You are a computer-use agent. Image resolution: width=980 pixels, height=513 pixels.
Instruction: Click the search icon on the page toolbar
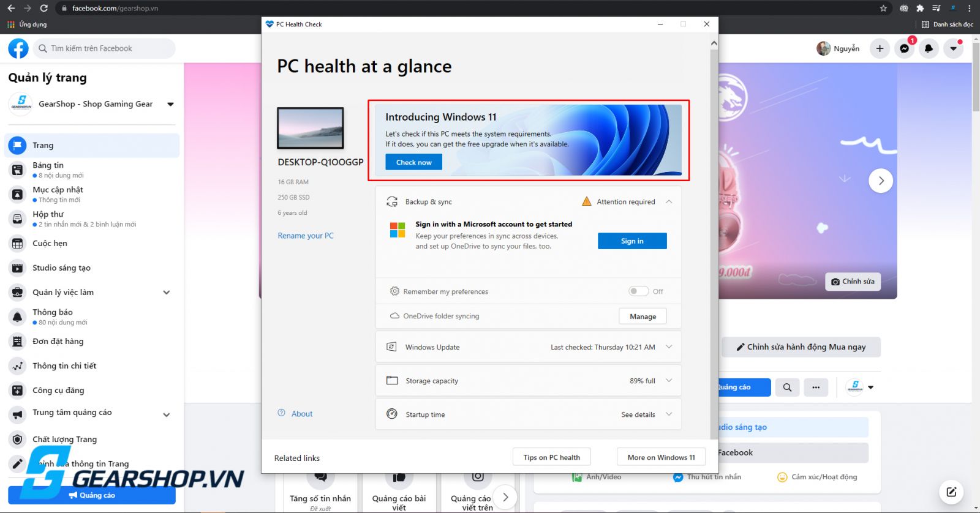pos(787,388)
